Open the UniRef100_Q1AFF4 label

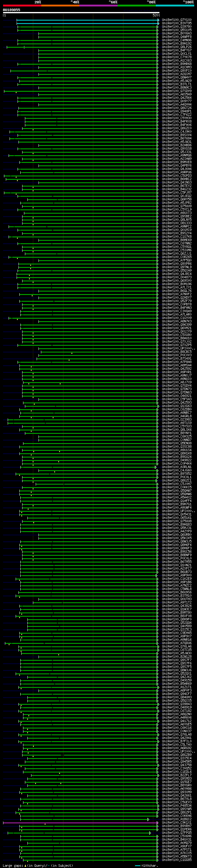click(177, 501)
